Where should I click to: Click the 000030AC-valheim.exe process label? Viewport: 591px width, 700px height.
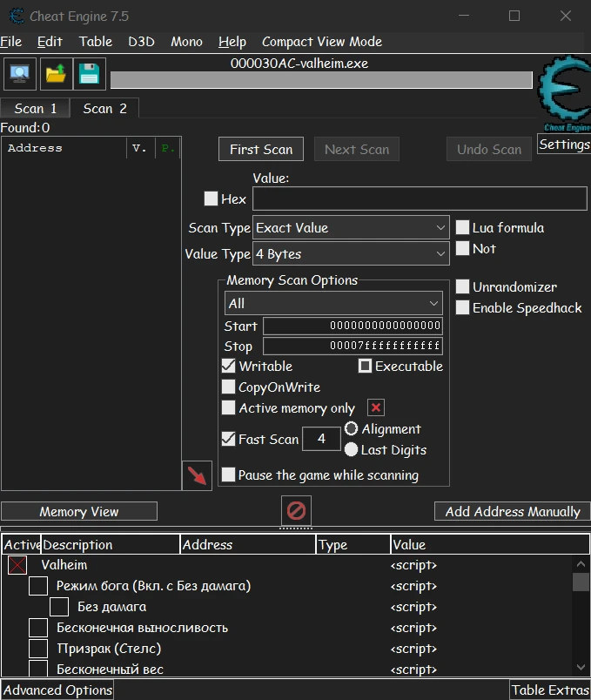pos(299,64)
